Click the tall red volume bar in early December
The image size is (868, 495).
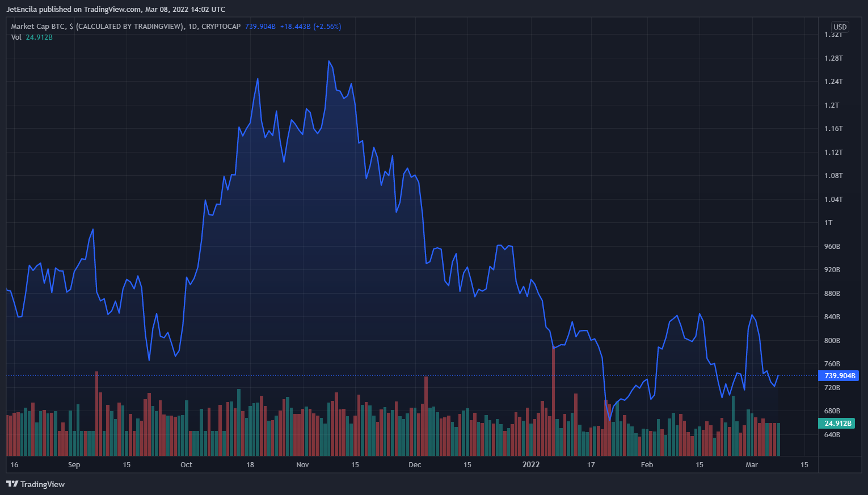pyautogui.click(x=426, y=416)
